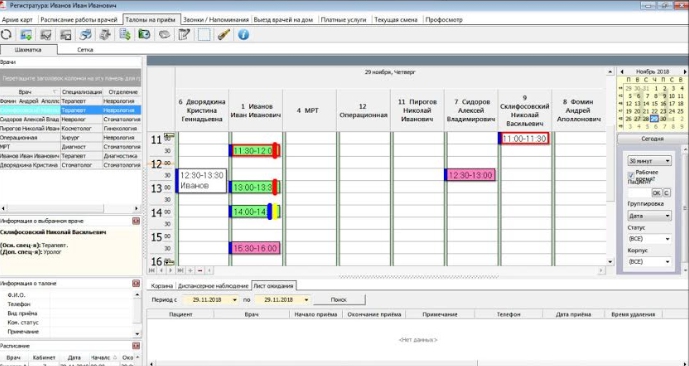Toggle the 'Рабочее время' checkbox

pyautogui.click(x=631, y=175)
